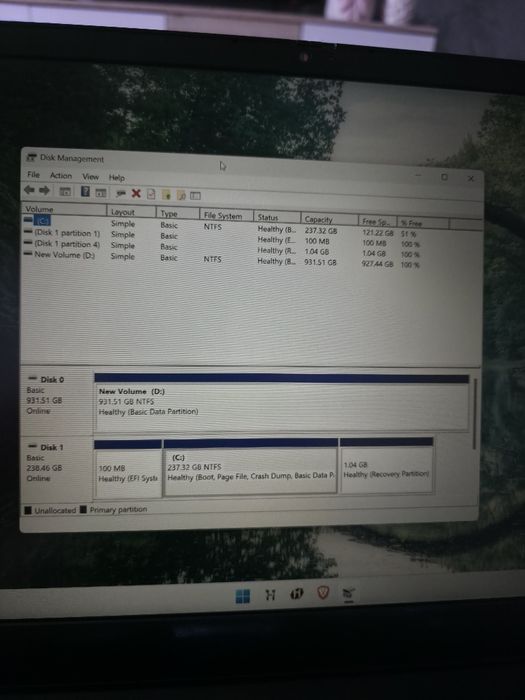The width and height of the screenshot is (525, 700).
Task: Select the New Volume (D:) partition block
Action: pos(282,403)
